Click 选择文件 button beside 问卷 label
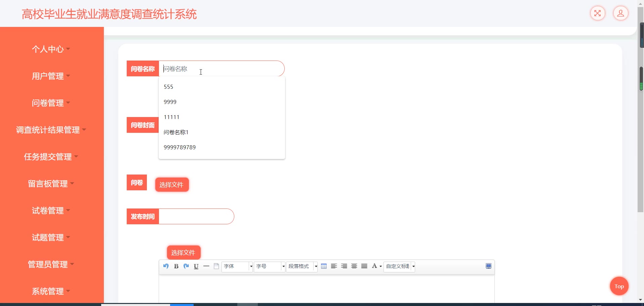This screenshot has width=644, height=306. (x=172, y=185)
